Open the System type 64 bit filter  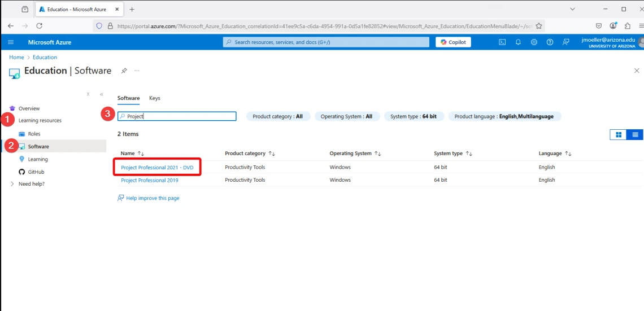(414, 116)
